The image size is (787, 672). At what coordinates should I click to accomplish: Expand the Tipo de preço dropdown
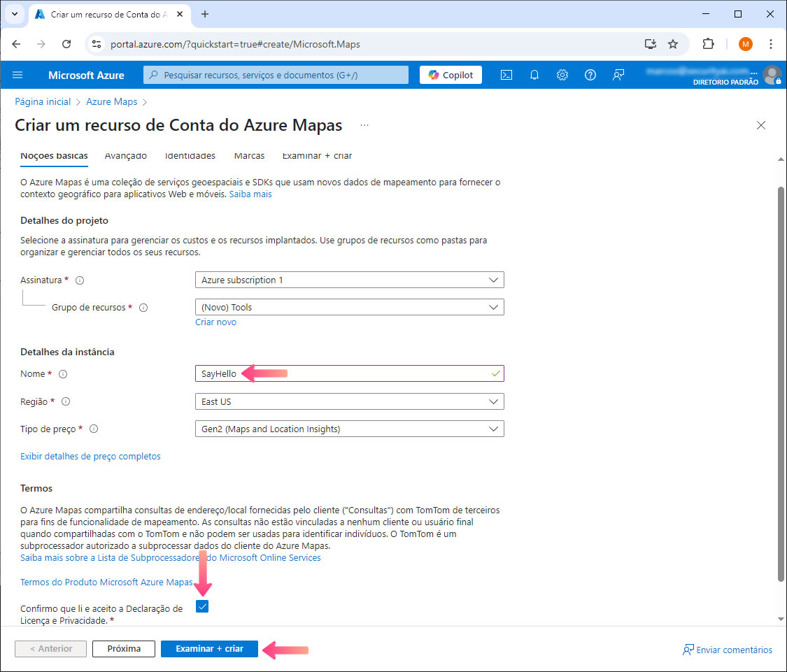click(x=349, y=429)
